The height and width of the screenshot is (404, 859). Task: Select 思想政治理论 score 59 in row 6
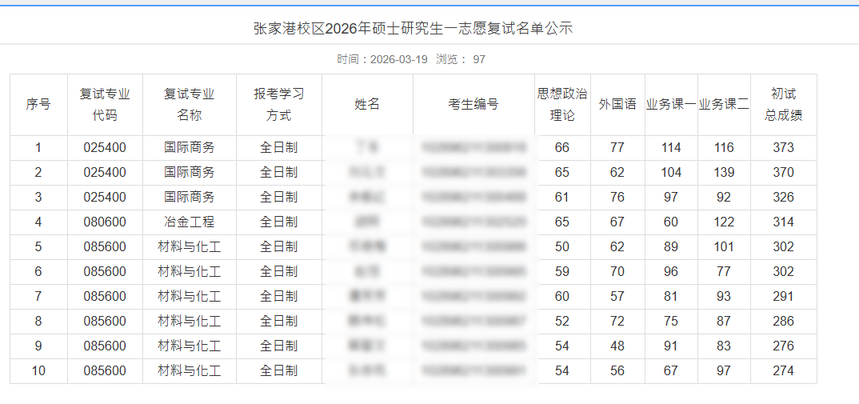[562, 271]
